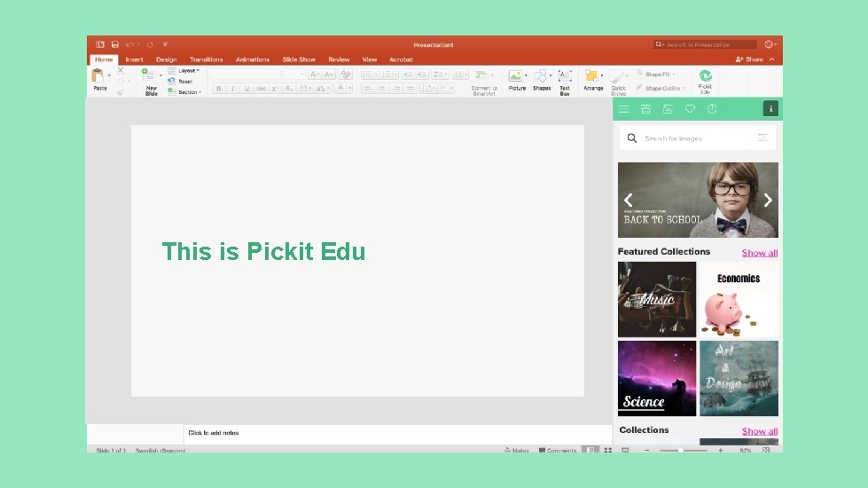
Task: Open Quick Styles dropdown
Action: coord(618,82)
